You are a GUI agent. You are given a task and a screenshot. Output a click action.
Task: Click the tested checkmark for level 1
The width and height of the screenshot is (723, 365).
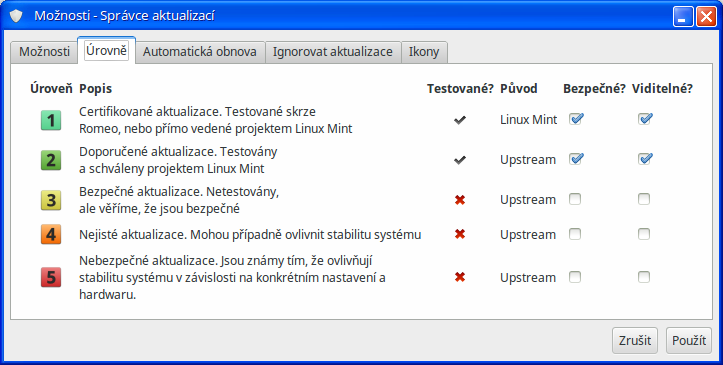click(460, 120)
